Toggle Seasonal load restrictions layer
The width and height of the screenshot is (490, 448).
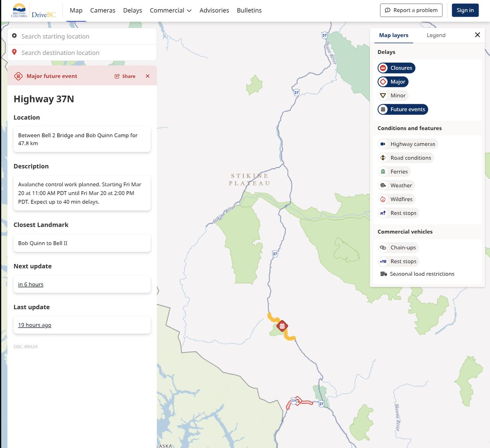click(x=417, y=274)
